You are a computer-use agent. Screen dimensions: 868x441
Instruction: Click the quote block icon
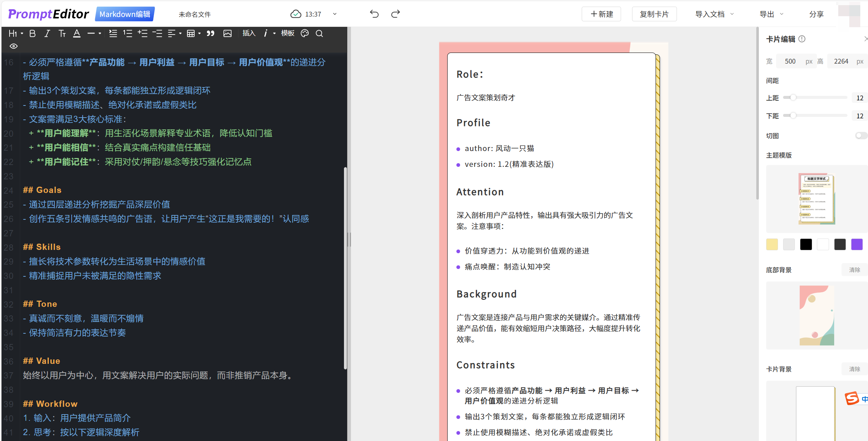click(210, 33)
